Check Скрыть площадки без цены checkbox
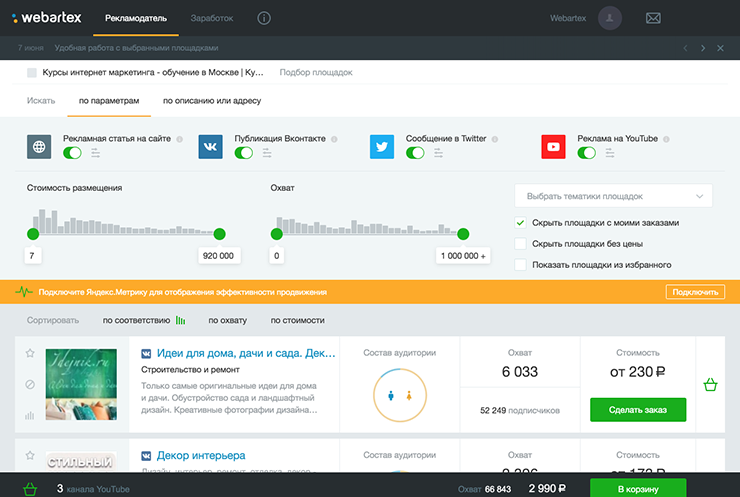The width and height of the screenshot is (740, 497). [x=520, y=243]
